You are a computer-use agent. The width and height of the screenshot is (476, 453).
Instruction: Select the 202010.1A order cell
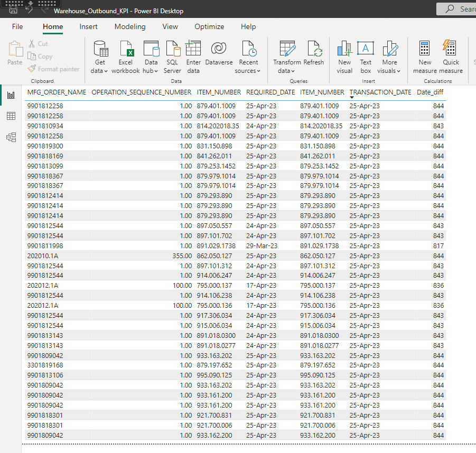click(x=42, y=256)
